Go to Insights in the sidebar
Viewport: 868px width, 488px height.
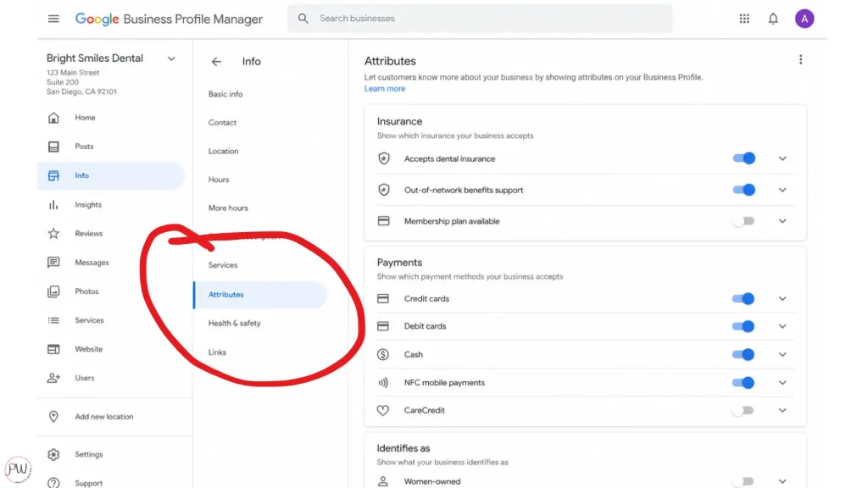pyautogui.click(x=87, y=205)
